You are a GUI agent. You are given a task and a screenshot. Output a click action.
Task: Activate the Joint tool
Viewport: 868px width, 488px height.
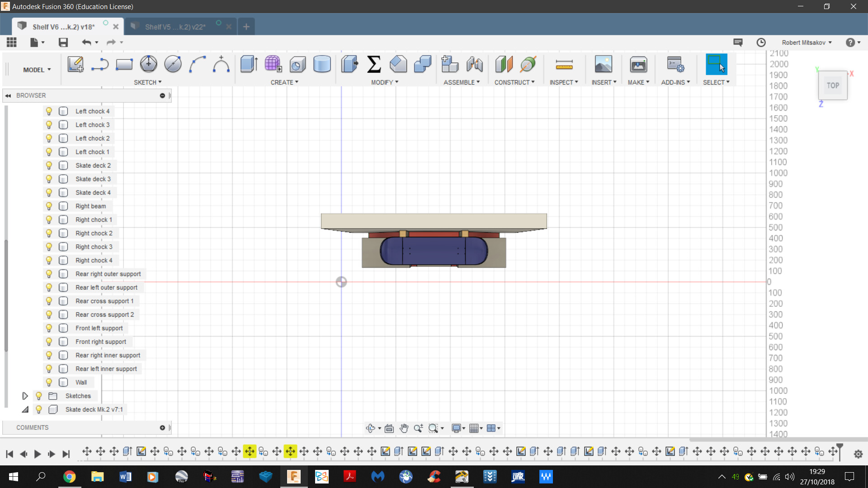474,64
